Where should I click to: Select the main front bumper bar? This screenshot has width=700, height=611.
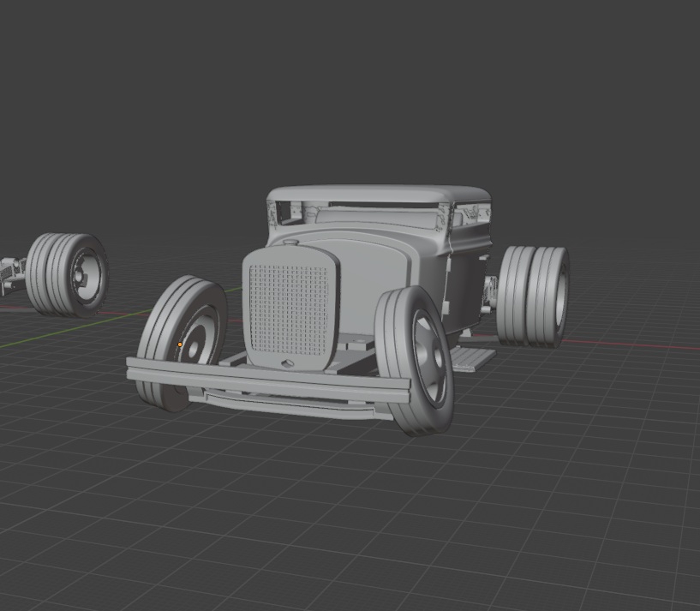pyautogui.click(x=268, y=380)
